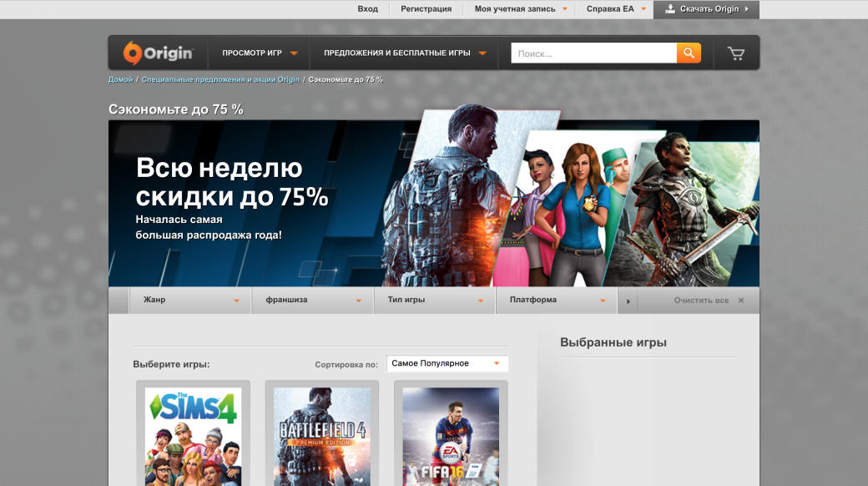Open the Самое Популярное sort dropdown

click(447, 363)
